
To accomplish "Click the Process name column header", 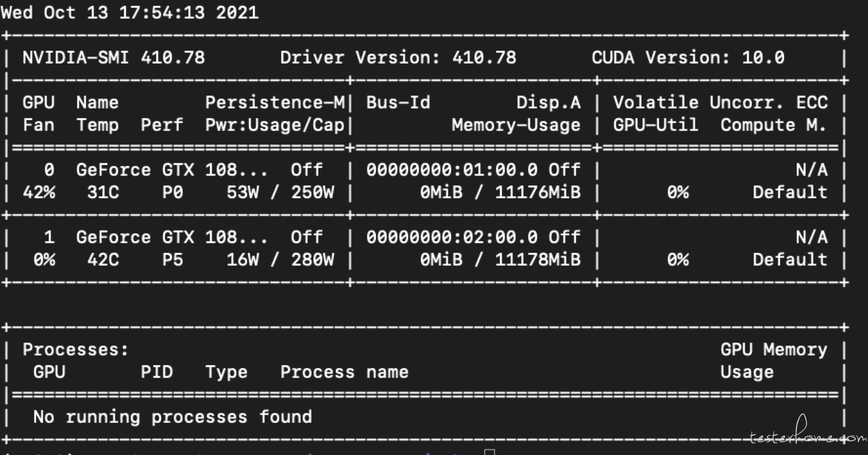I will point(345,372).
